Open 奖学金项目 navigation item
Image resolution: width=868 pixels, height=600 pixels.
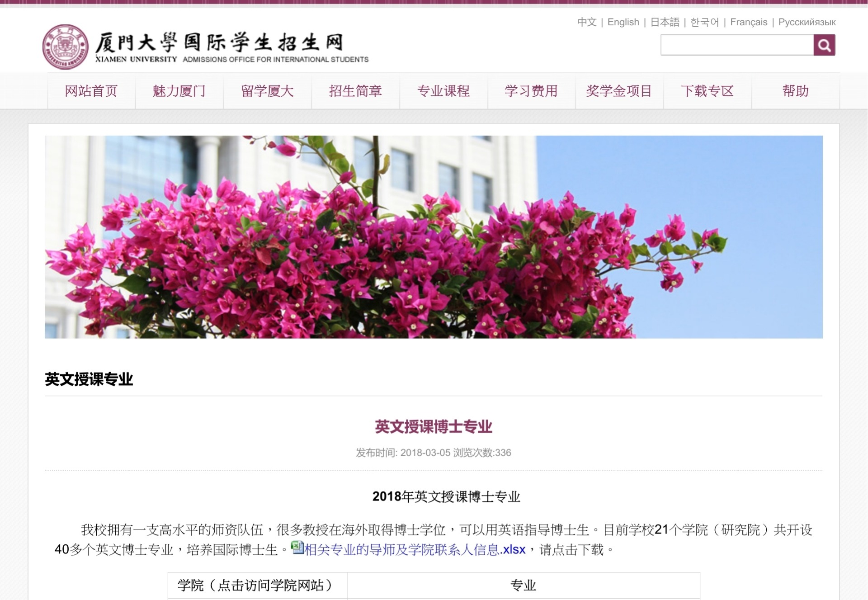tap(619, 91)
